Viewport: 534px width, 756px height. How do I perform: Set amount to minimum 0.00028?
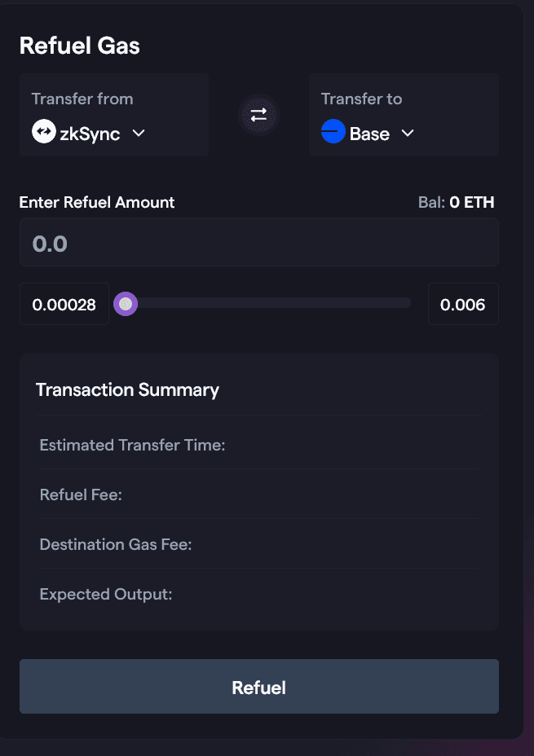tap(64, 305)
